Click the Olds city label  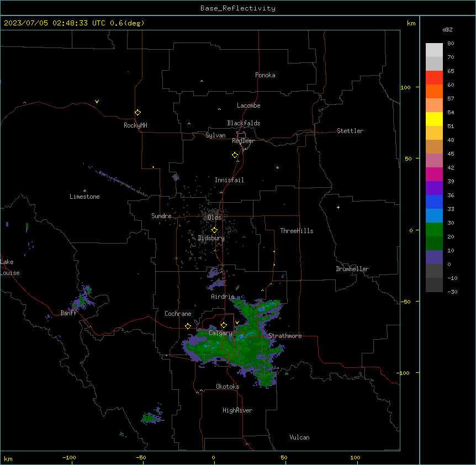[x=214, y=218]
